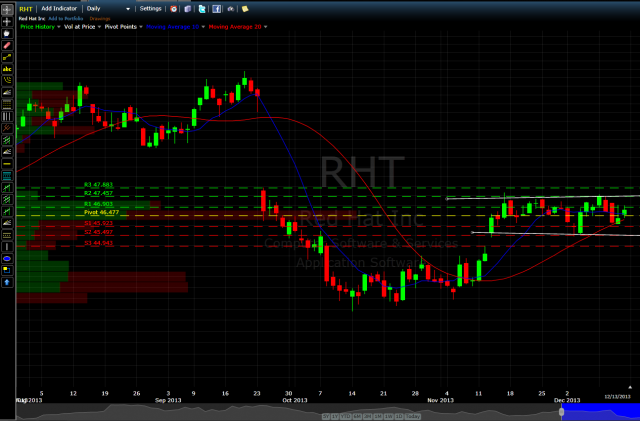Pick the blue up arrow marker tool
This screenshot has width=640, height=421.
[x=7, y=282]
